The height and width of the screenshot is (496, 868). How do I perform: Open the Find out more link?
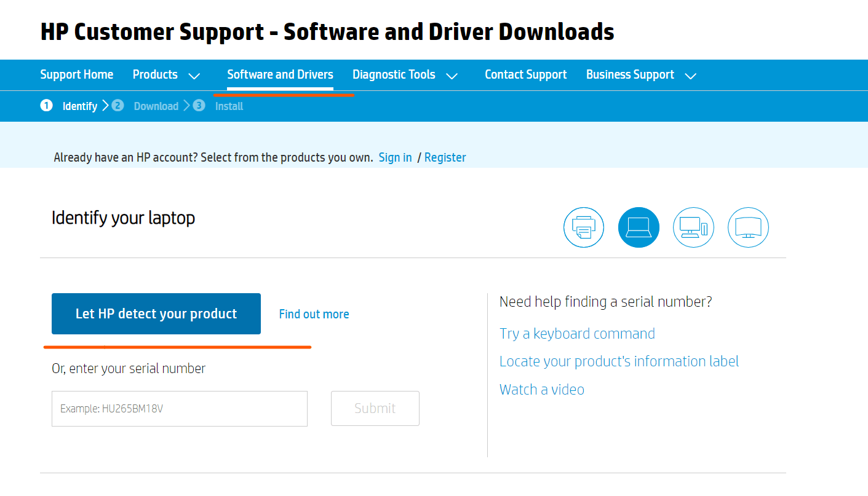pyautogui.click(x=314, y=314)
